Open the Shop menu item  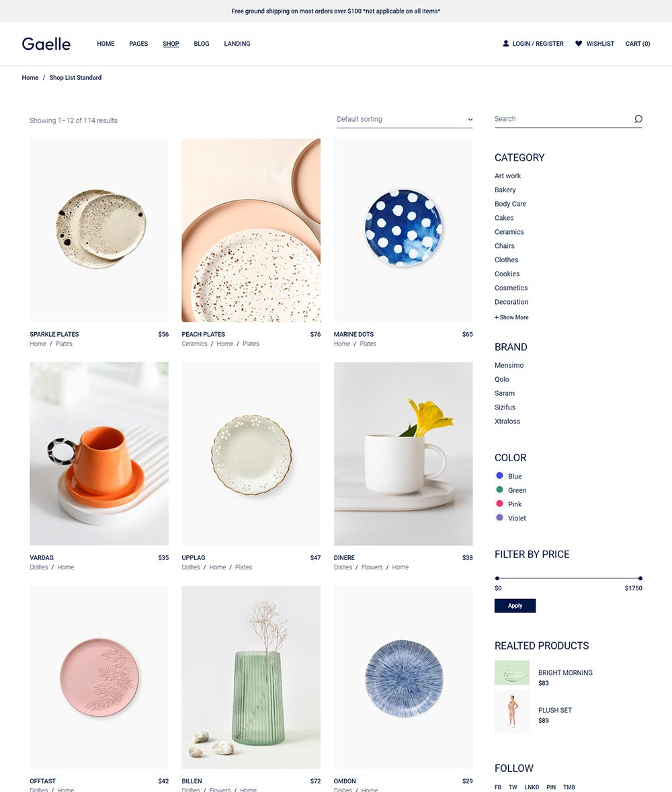point(171,44)
